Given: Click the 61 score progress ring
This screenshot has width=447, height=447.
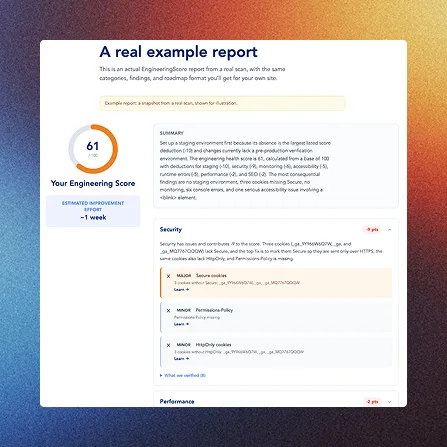Looking at the screenshot, I should coord(93,149).
